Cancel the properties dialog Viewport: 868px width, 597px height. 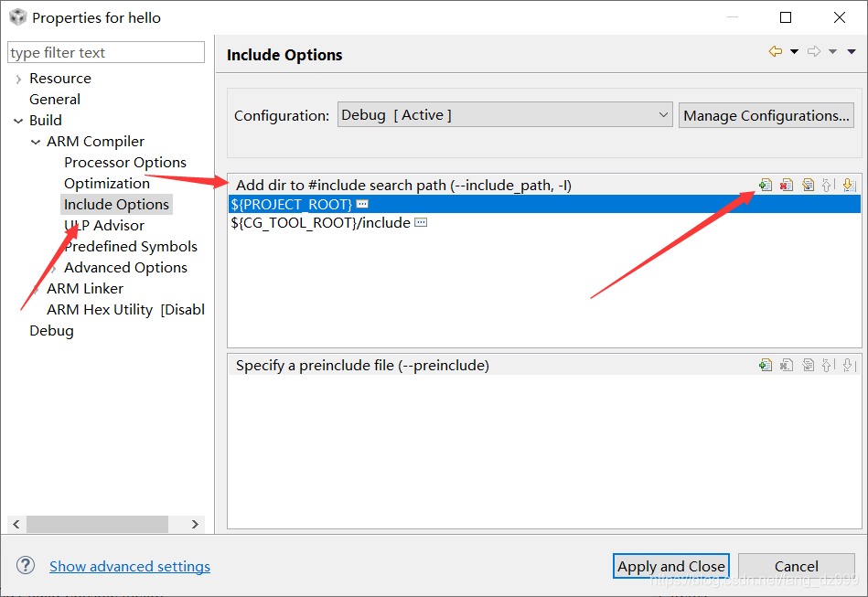click(x=796, y=566)
